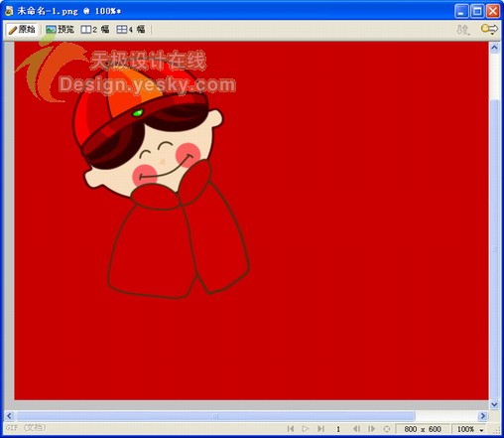Play the frame animation

click(306, 429)
